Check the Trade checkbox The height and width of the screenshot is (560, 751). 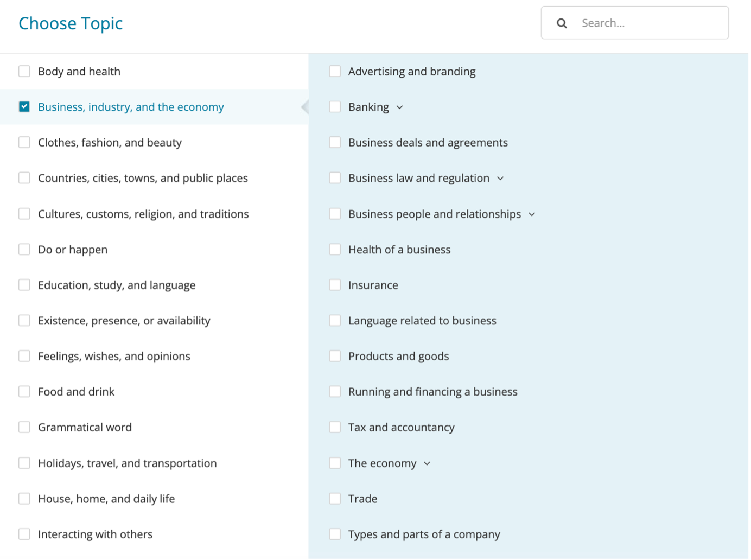(x=335, y=499)
